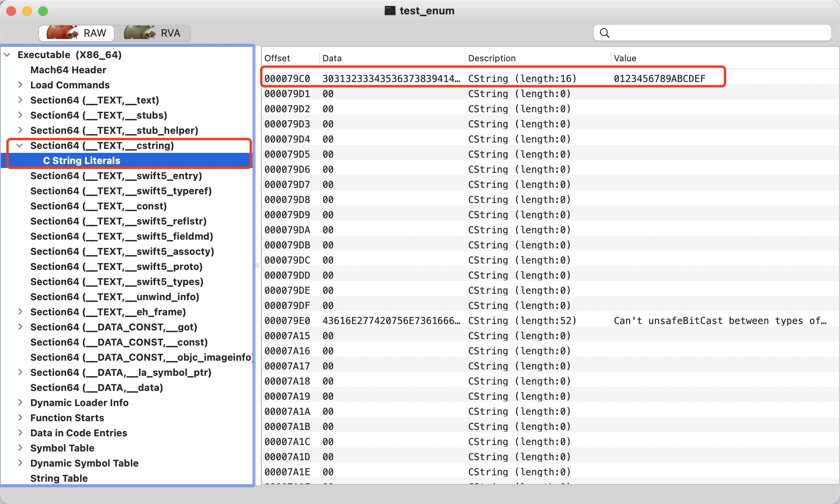Expand Section64 (__TEXT,__text)
The image size is (840, 504).
tap(20, 100)
